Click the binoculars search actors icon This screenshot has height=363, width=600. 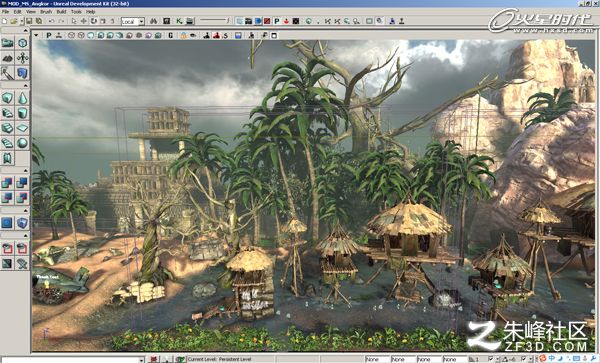[153, 21]
